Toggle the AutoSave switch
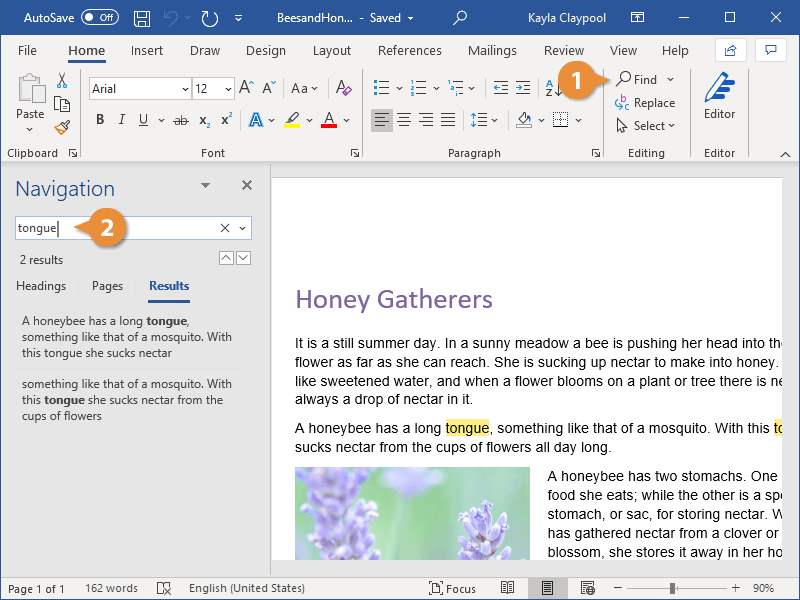 tap(99, 18)
